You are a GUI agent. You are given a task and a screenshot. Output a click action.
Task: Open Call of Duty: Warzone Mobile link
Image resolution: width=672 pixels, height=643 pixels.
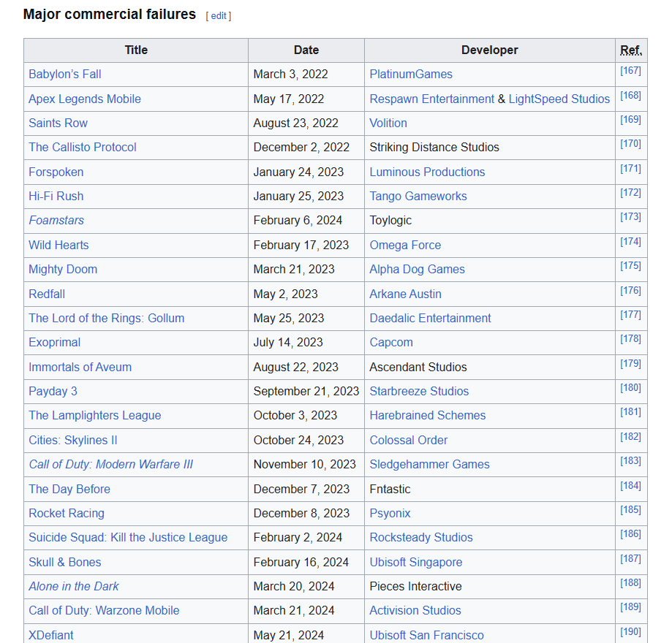[104, 610]
